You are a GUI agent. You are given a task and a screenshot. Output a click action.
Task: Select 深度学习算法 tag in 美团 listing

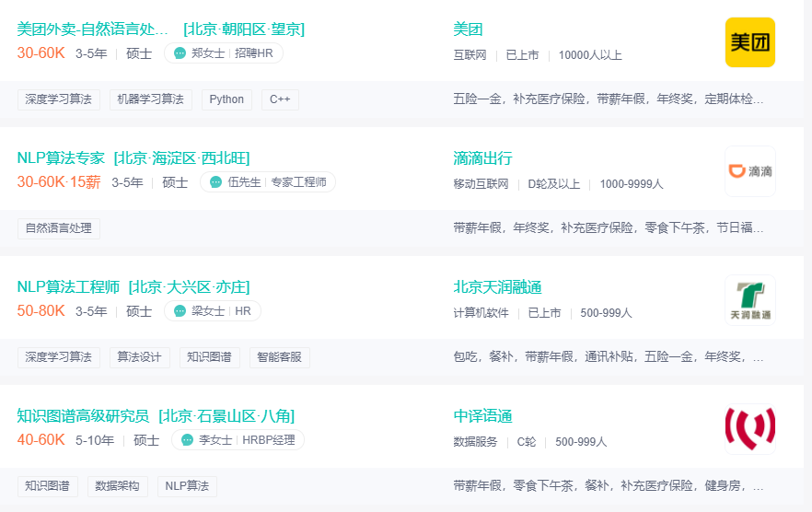59,99
